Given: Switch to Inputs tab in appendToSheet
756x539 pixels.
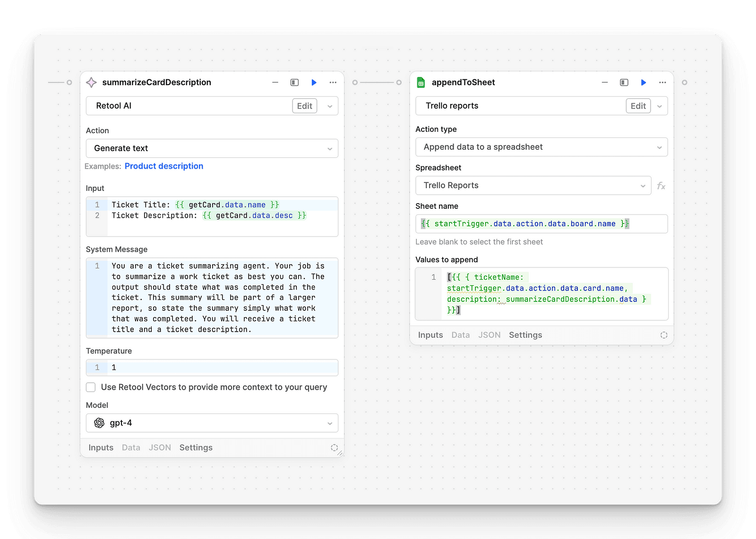Looking at the screenshot, I should pyautogui.click(x=430, y=335).
